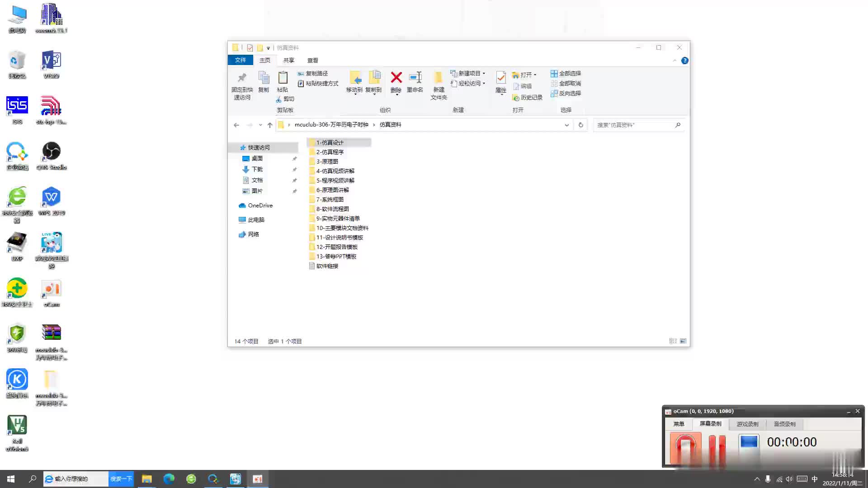Click 反向选择 (Invert selection)
The height and width of the screenshot is (488, 868).
tap(566, 93)
